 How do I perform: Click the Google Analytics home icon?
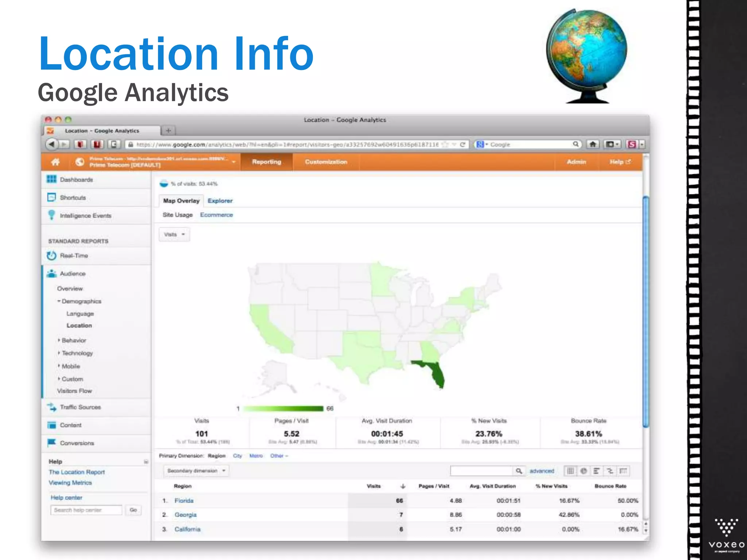click(x=55, y=162)
